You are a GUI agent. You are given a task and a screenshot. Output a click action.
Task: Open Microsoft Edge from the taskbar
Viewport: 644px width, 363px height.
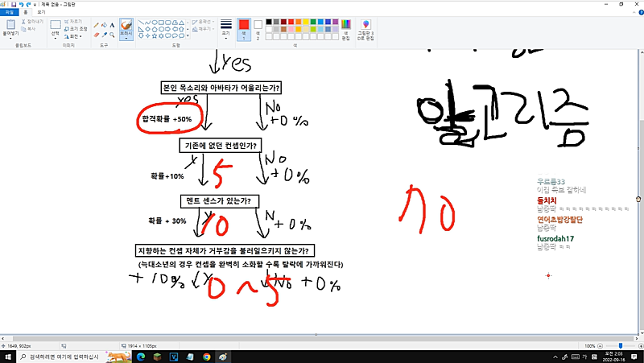(x=141, y=357)
